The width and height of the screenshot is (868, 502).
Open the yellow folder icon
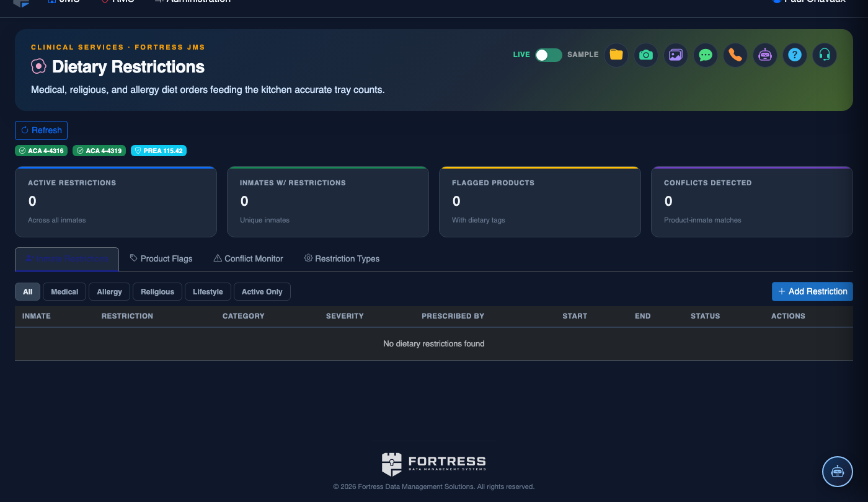pyautogui.click(x=616, y=55)
